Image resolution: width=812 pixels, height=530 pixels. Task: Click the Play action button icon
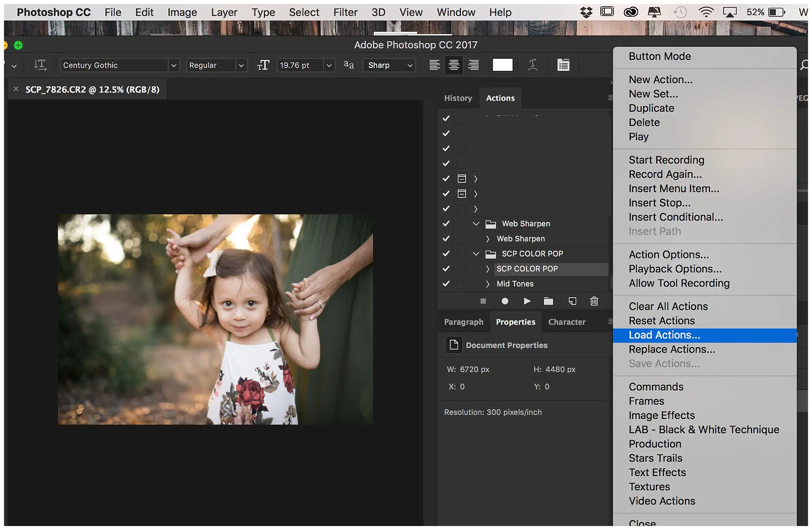coord(526,301)
